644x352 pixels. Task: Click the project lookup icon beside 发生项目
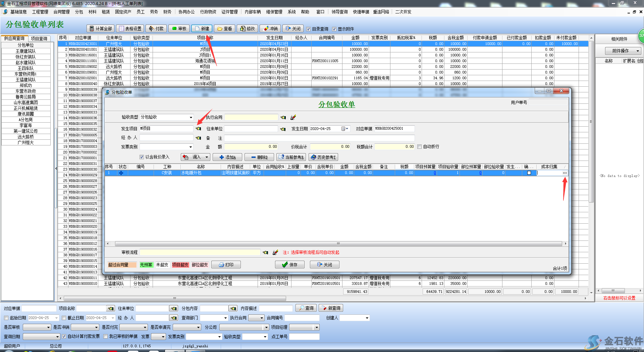pyautogui.click(x=199, y=129)
